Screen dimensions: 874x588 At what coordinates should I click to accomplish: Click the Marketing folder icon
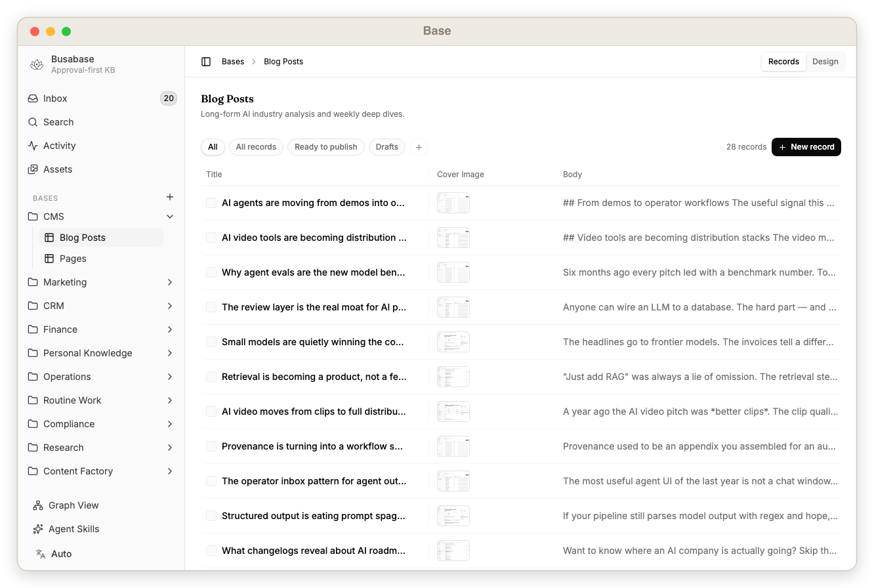point(33,282)
